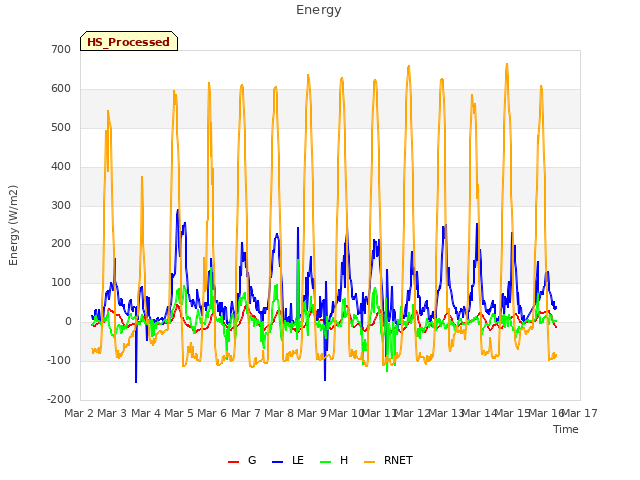The image size is (640, 480).
Task: Click the 'Mar 3' x-axis tick label
Action: pos(112,413)
